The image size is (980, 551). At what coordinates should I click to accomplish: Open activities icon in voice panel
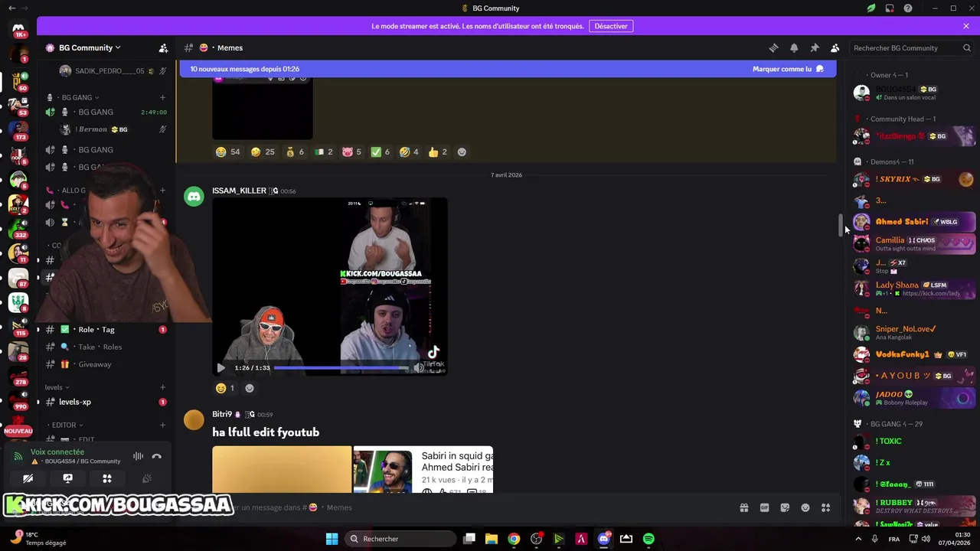107,478
